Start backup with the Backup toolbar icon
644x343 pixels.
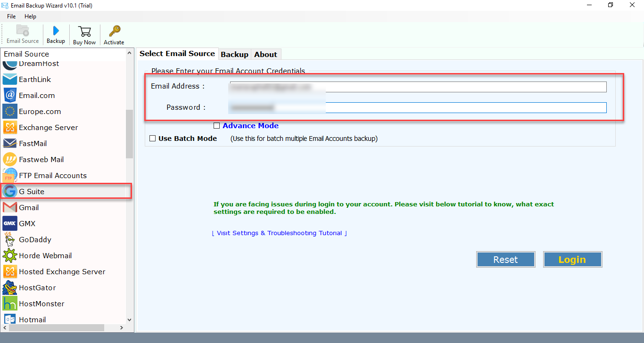coord(56,31)
